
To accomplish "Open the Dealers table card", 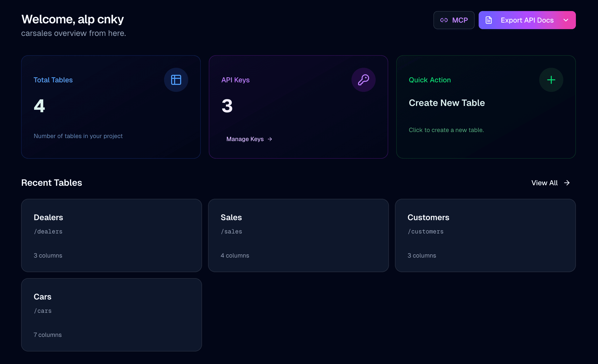I will click(111, 235).
